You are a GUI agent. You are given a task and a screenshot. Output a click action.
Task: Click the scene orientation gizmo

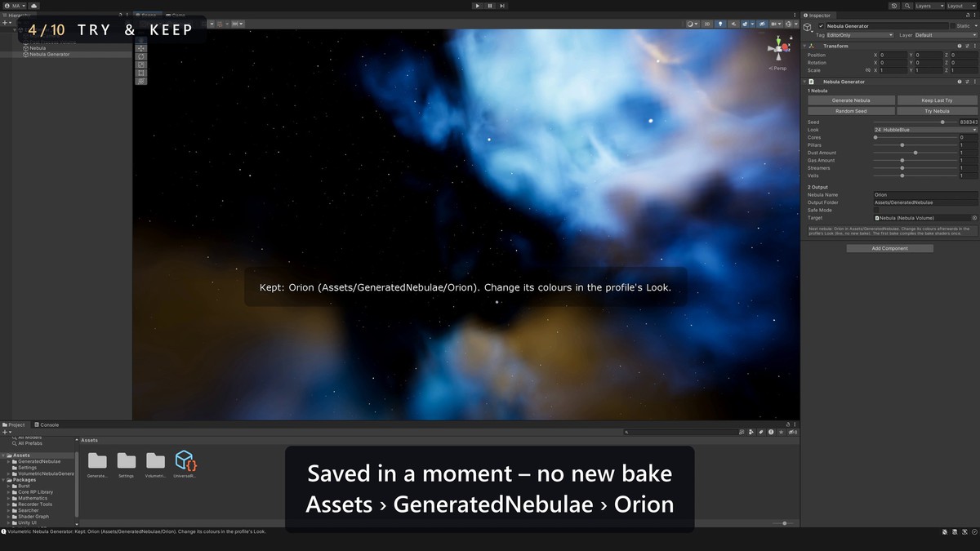pyautogui.click(x=778, y=48)
